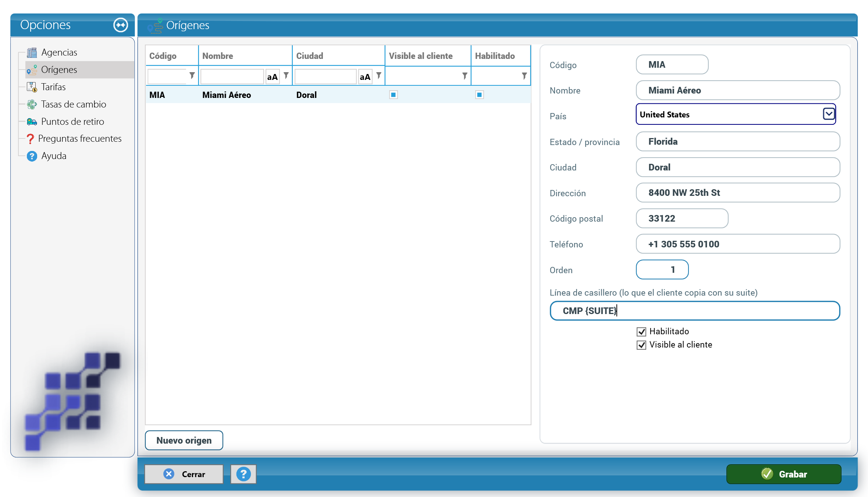The image size is (868, 497).
Task: Open Tasas de cambio in the sidebar
Action: point(74,105)
